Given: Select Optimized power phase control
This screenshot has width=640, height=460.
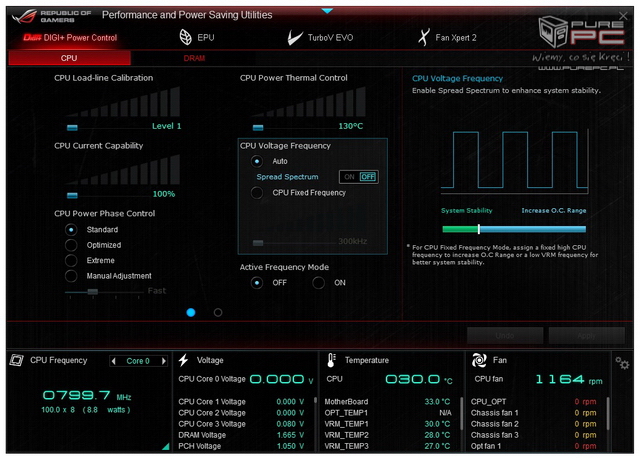Looking at the screenshot, I should pyautogui.click(x=71, y=245).
